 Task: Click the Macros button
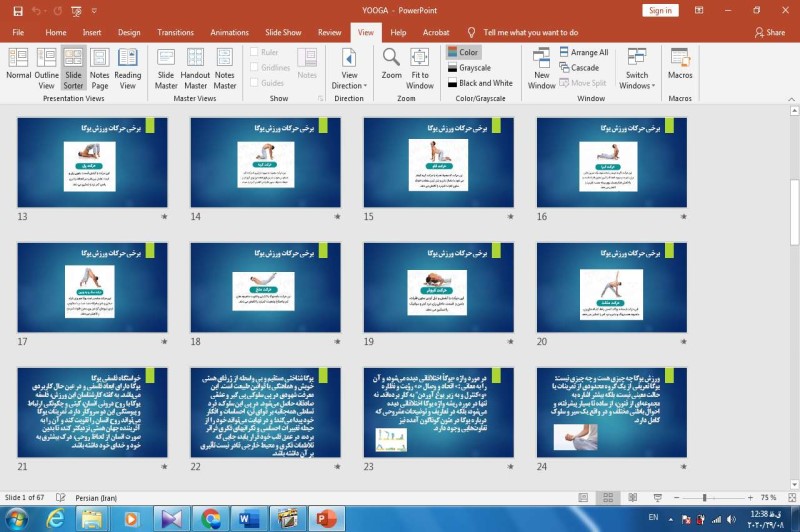click(680, 64)
